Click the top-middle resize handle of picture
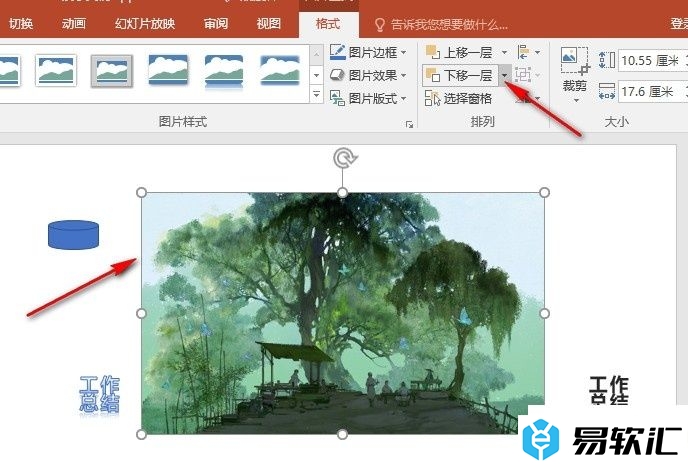Image resolution: width=688 pixels, height=465 pixels. click(x=343, y=193)
